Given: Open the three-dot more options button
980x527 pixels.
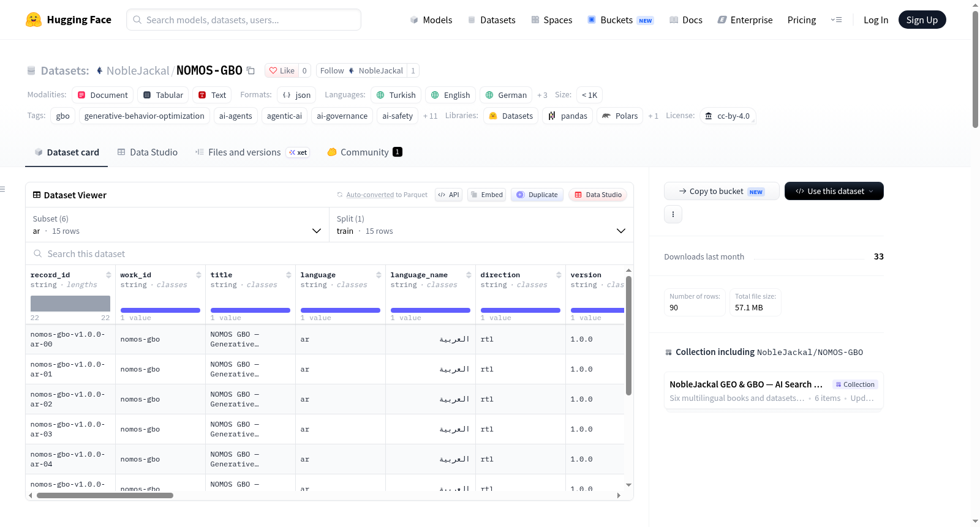Looking at the screenshot, I should click(673, 214).
